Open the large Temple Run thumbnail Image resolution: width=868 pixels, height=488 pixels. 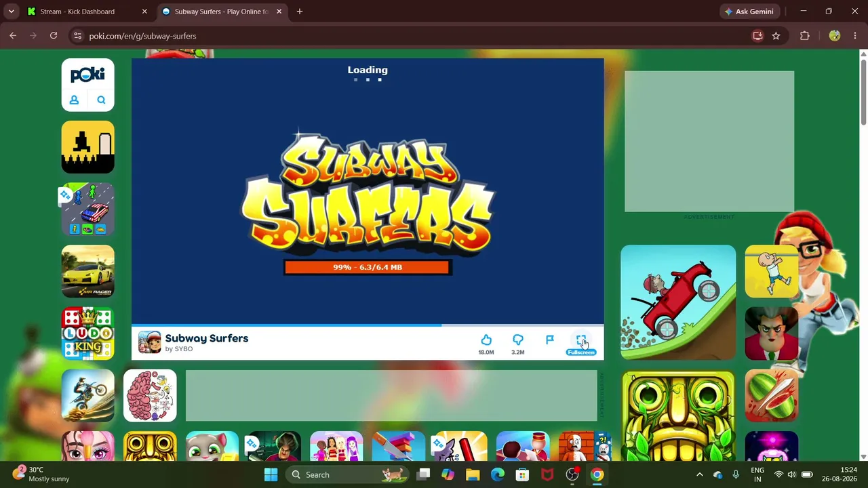678,415
